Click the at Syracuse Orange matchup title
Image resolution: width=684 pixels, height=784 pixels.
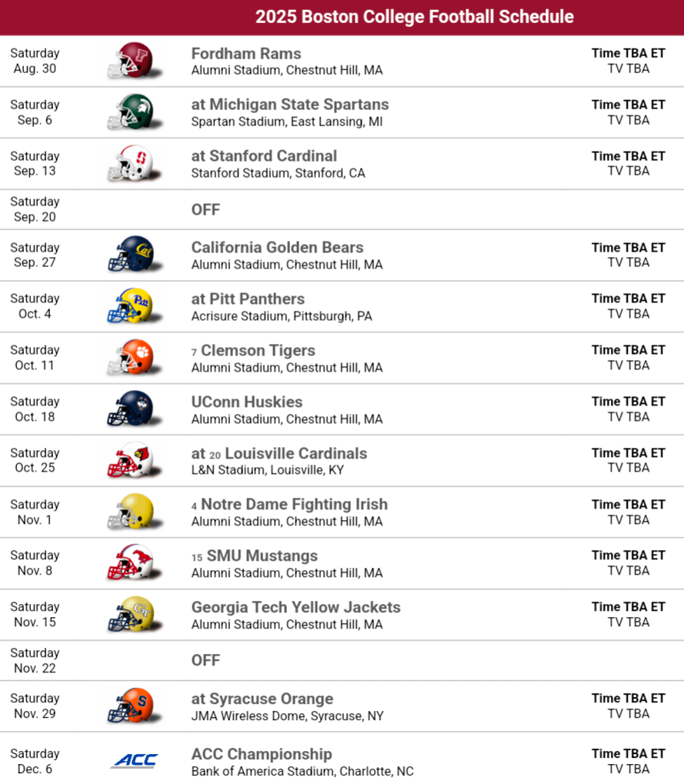click(262, 699)
